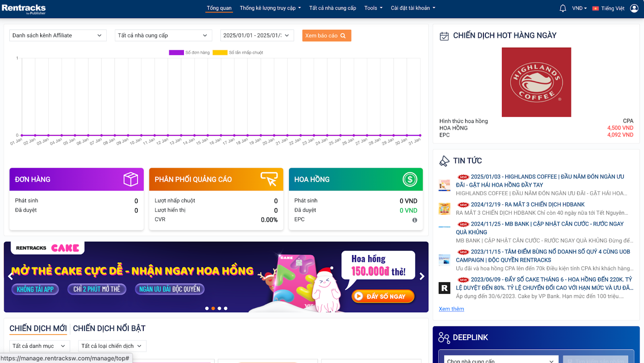Switch to CHIẾN DỊCH MỚI tab
This screenshot has width=644, height=363.
click(x=38, y=328)
